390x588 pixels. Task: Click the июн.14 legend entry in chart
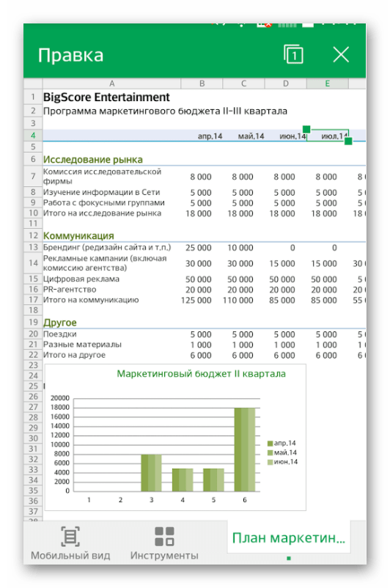[x=282, y=462]
